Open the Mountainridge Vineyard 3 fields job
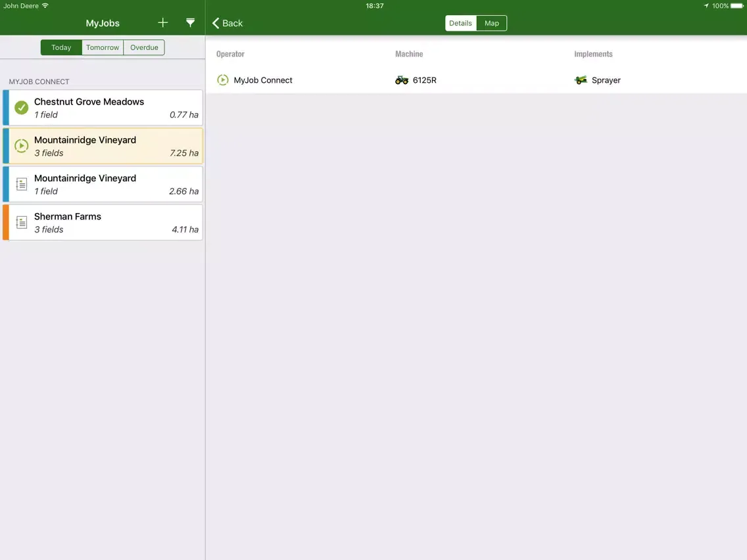747x560 pixels. tap(103, 146)
